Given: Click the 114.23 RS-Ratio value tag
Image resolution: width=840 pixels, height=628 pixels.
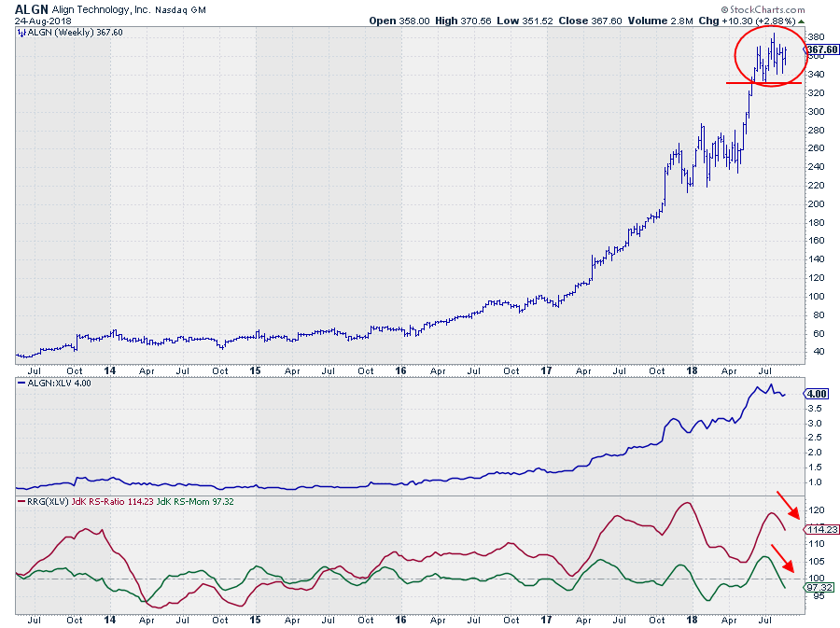Looking at the screenshot, I should pos(821,529).
